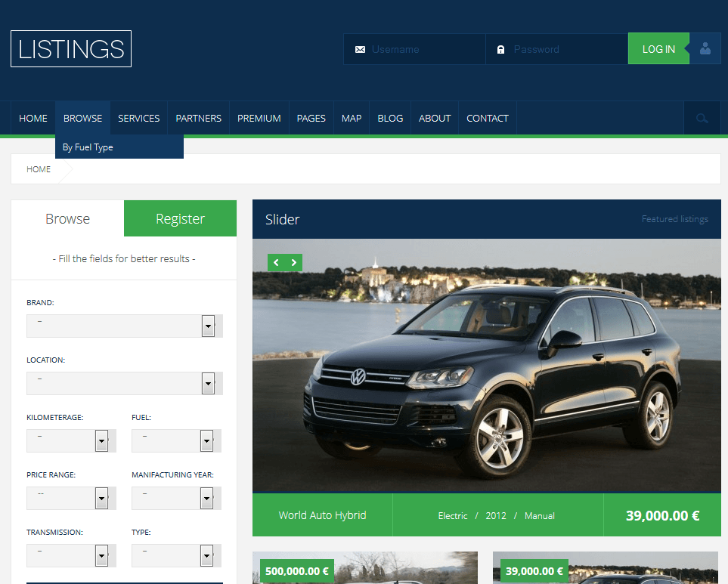The height and width of the screenshot is (584, 728).
Task: Open search with the magnifier icon
Action: click(x=702, y=119)
